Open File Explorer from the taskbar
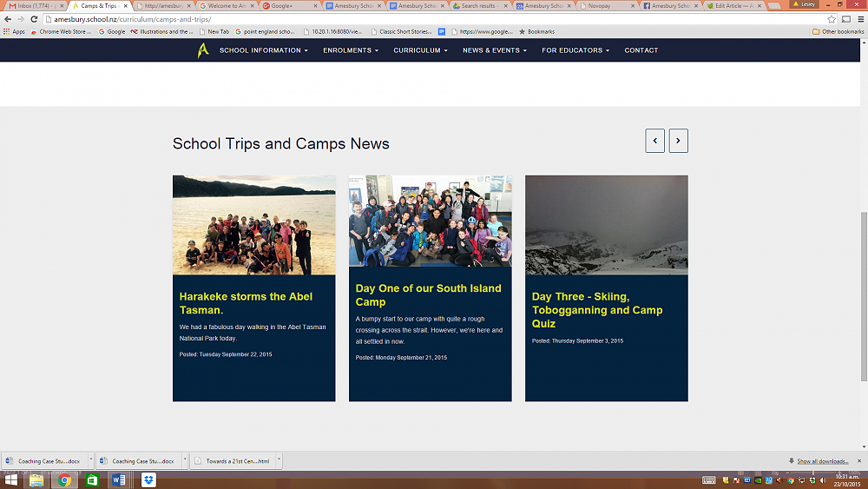 (x=36, y=479)
